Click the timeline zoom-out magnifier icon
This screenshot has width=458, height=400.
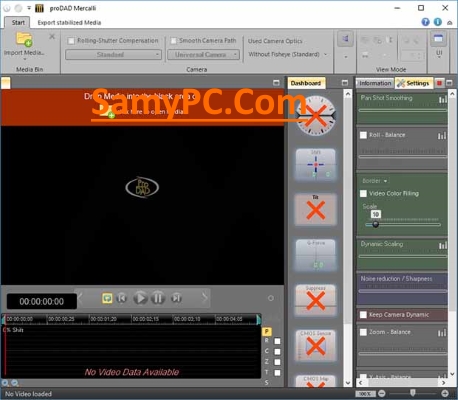pyautogui.click(x=15, y=383)
